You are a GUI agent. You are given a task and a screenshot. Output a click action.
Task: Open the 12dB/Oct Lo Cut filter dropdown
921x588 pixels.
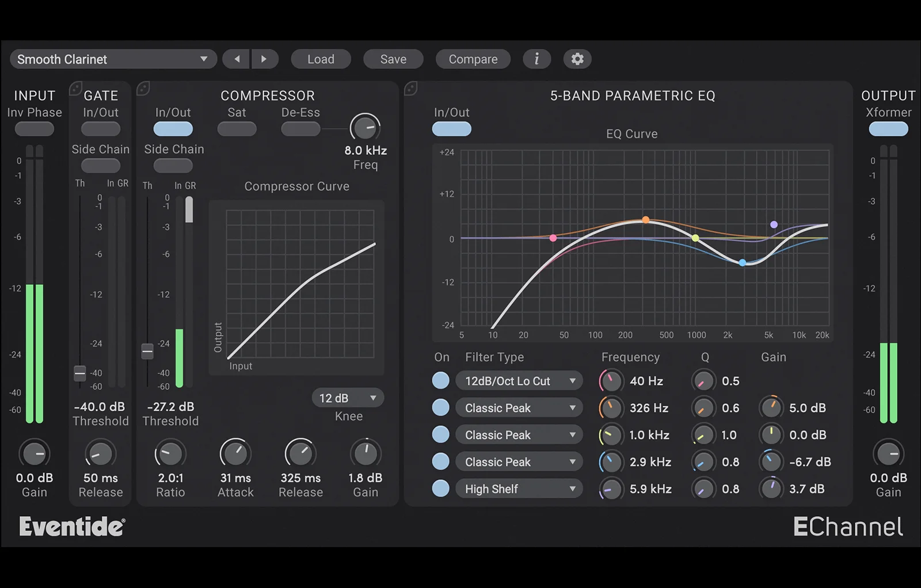(x=519, y=381)
